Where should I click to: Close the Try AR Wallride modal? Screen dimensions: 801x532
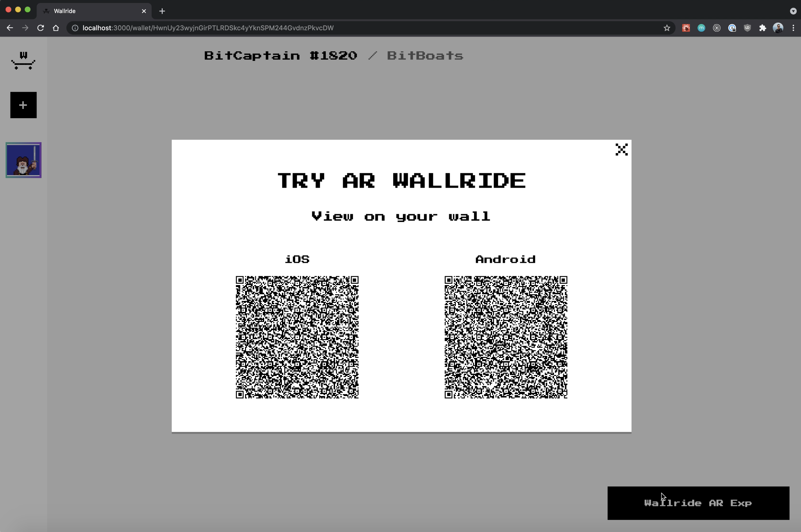pos(621,149)
